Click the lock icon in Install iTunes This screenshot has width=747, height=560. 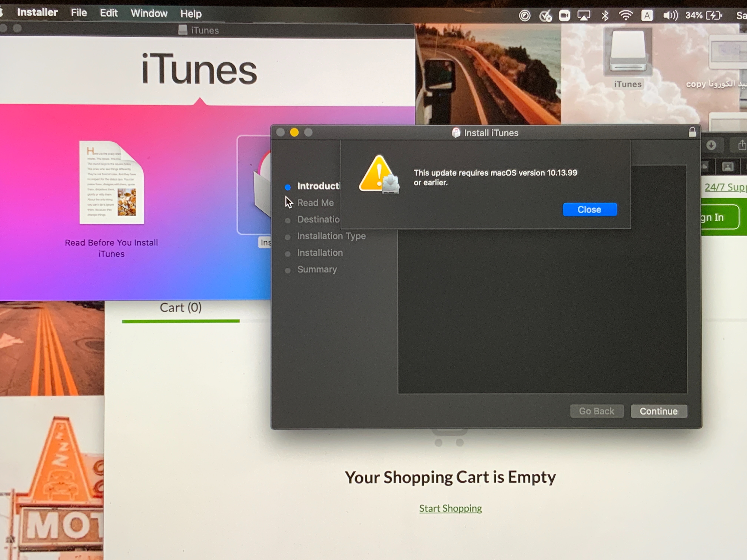coord(692,132)
